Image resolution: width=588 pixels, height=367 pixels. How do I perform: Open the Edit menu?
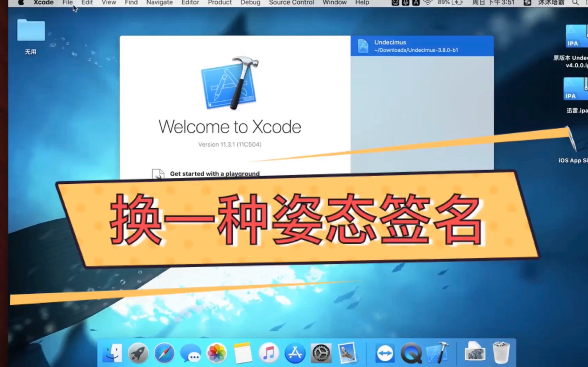pos(87,2)
